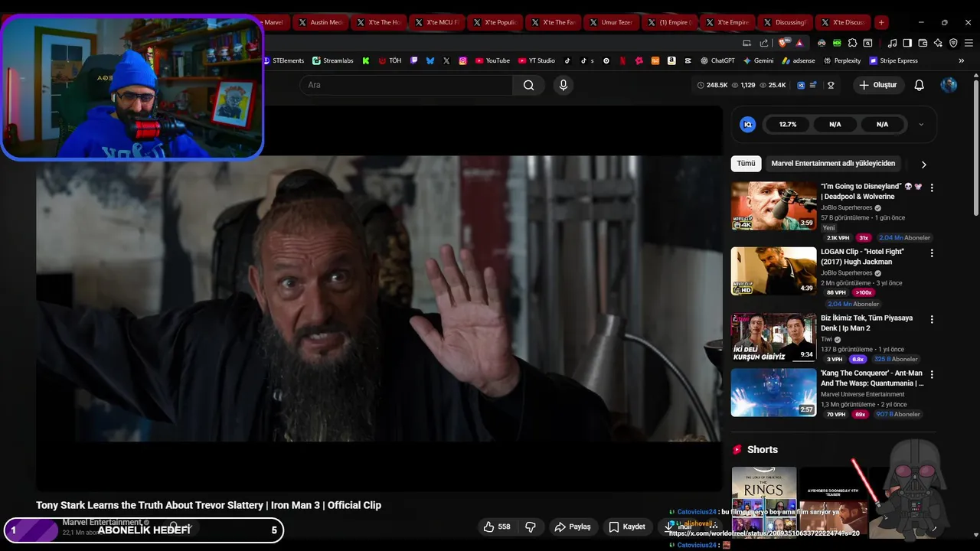This screenshot has height=551, width=980.
Task: Open options menu for Ip Man 2 video
Action: [932, 319]
